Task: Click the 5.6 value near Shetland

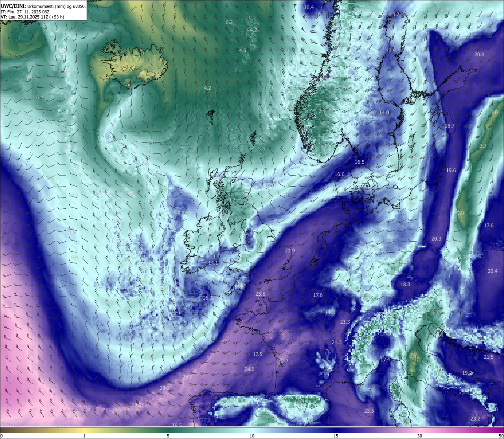Action: coord(261,149)
